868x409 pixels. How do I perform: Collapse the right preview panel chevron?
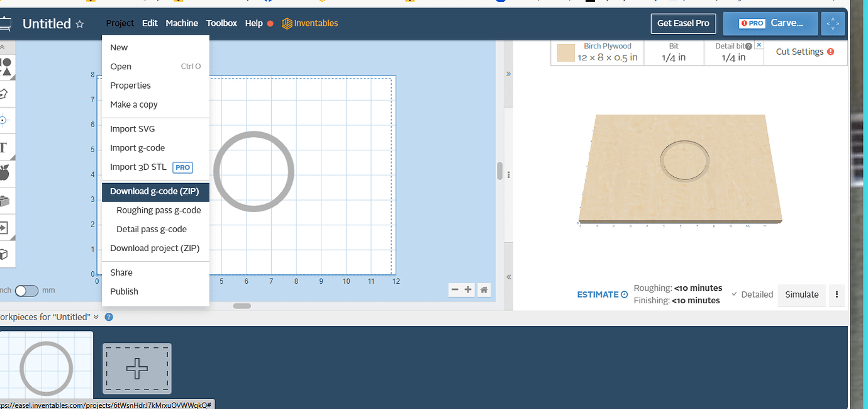coord(508,276)
